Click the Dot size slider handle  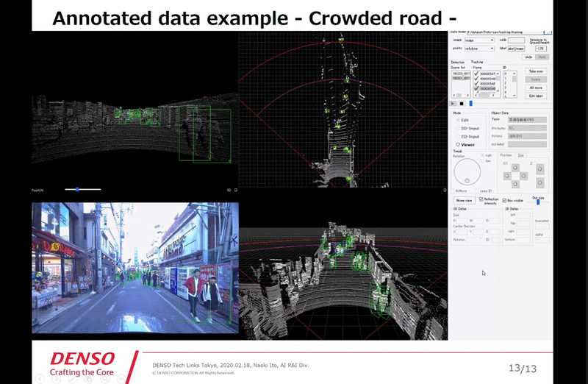coord(538,202)
